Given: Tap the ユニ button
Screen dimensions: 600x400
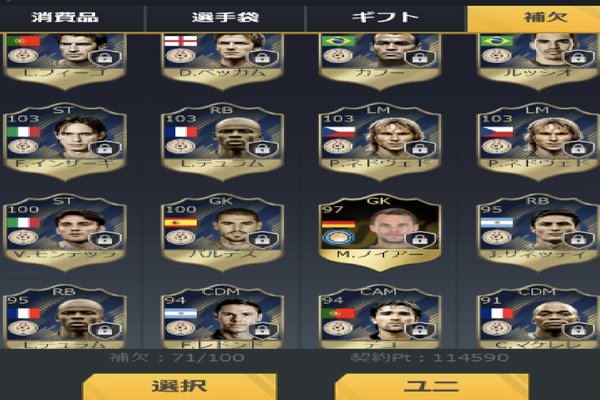Looking at the screenshot, I should tap(432, 387).
